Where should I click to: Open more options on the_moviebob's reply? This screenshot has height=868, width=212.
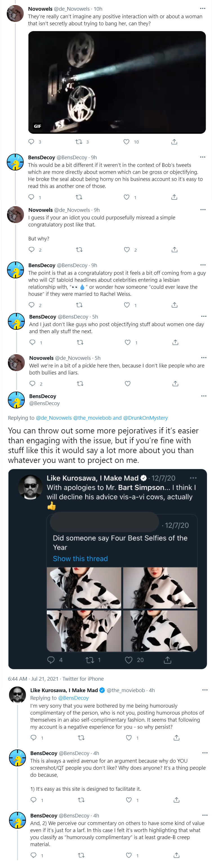(205, 690)
